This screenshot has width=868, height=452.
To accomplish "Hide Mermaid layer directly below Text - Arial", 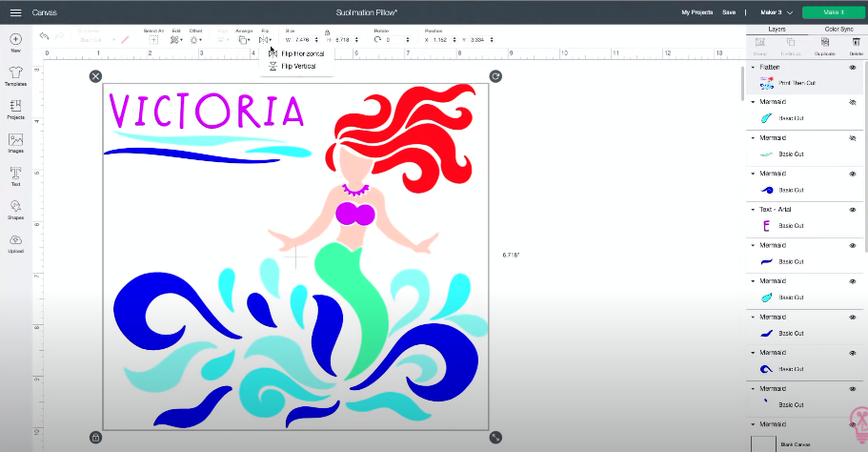I will tap(853, 245).
